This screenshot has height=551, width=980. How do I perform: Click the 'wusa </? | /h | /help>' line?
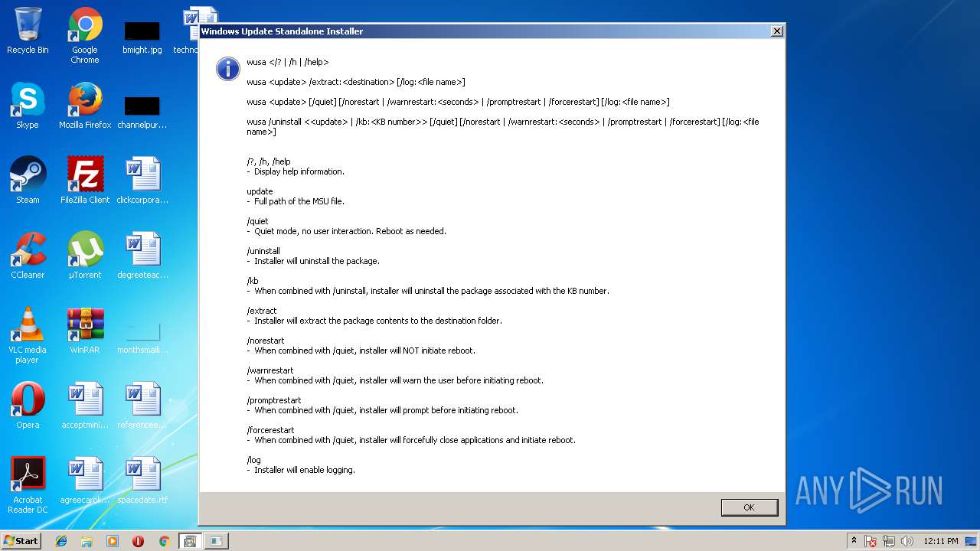coord(287,62)
